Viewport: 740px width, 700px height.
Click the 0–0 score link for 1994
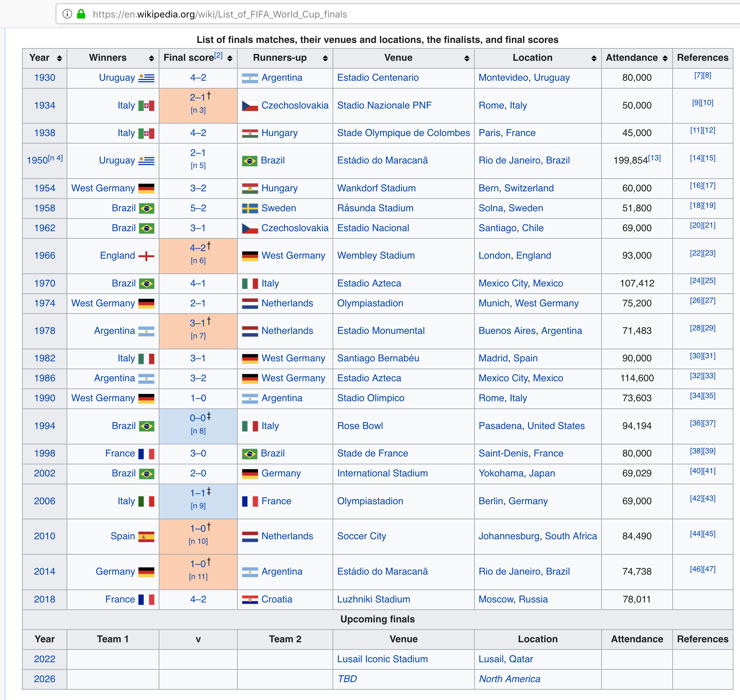point(198,418)
